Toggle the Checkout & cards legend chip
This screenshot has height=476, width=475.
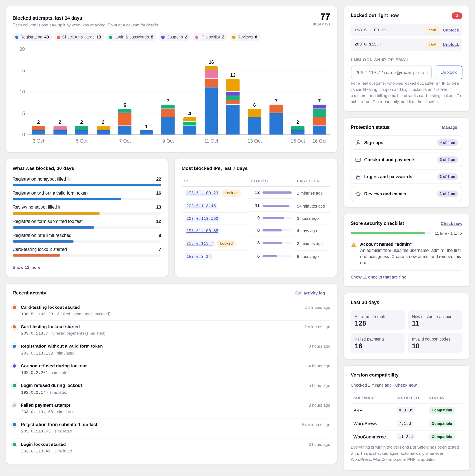pyautogui.click(x=79, y=37)
